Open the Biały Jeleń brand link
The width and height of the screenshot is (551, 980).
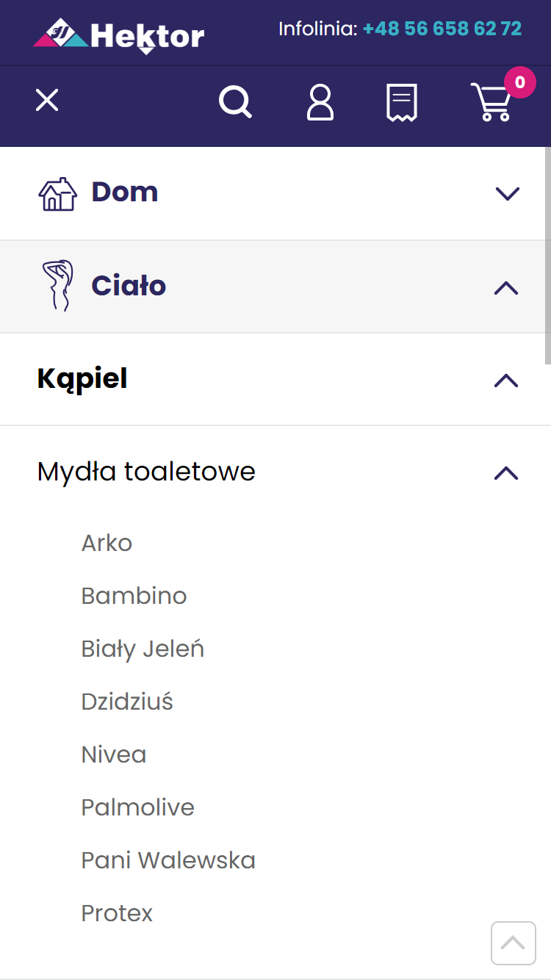click(143, 649)
